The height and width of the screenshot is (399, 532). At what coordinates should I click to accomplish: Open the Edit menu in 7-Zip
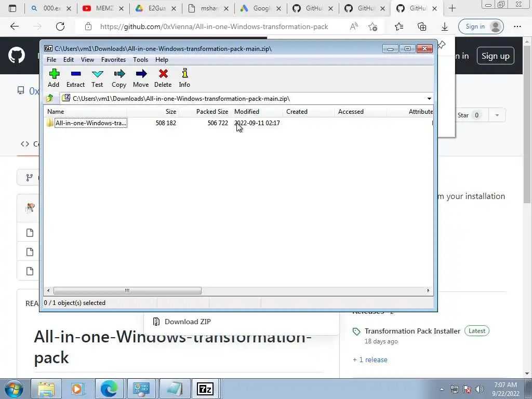tap(69, 60)
